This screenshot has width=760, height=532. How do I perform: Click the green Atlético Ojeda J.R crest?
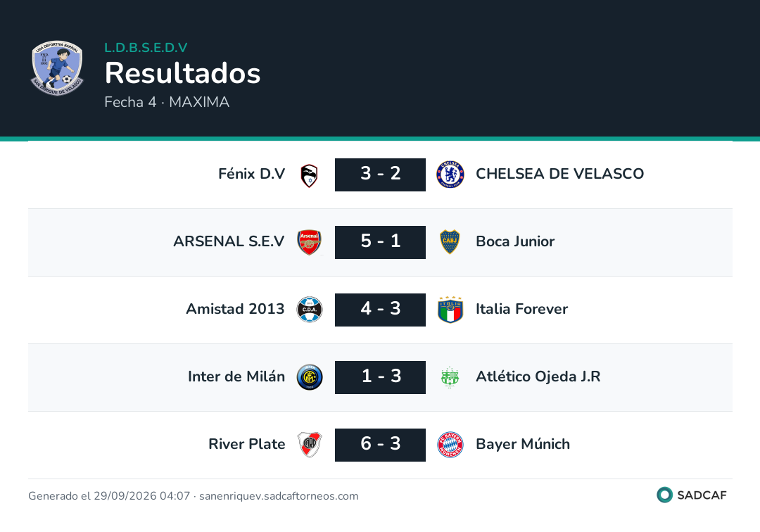[x=450, y=377]
